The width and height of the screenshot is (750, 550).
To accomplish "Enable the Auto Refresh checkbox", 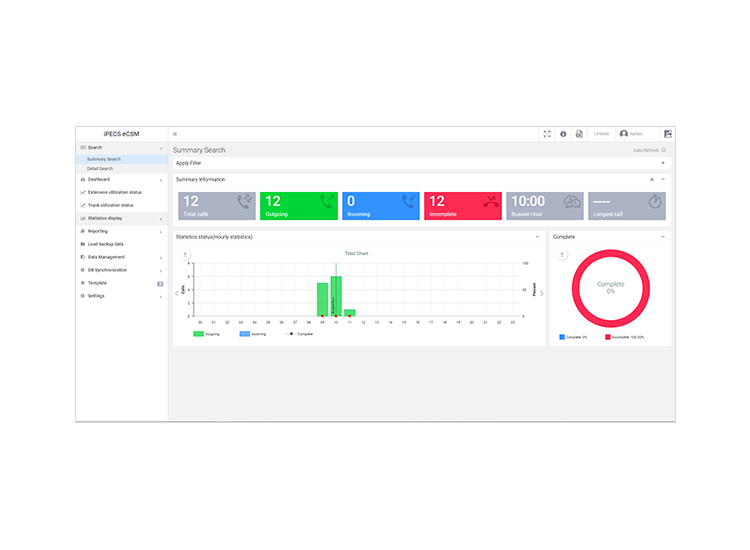I will 664,150.
